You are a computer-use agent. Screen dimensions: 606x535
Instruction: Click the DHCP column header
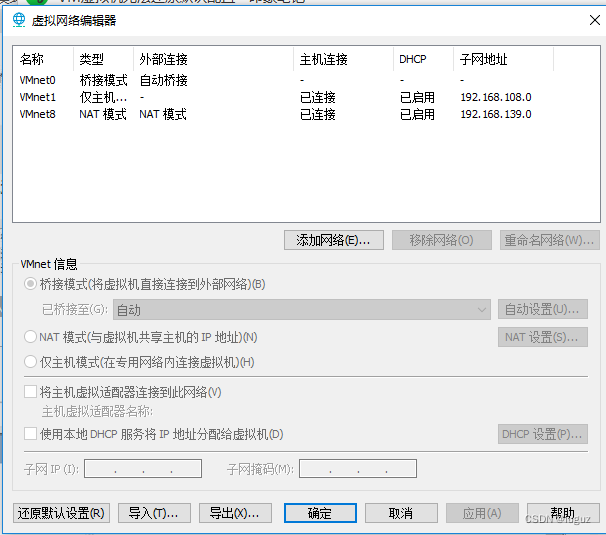click(424, 59)
